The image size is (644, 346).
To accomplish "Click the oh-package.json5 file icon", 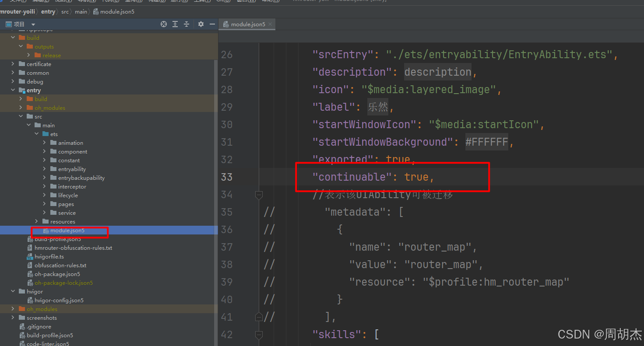I will tap(30, 274).
